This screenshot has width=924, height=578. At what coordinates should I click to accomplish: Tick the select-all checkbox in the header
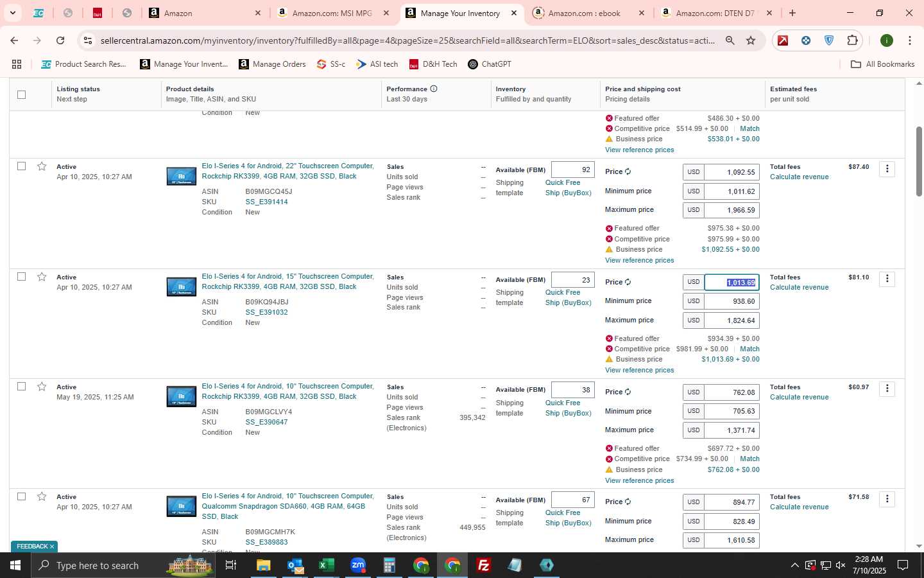(x=21, y=94)
